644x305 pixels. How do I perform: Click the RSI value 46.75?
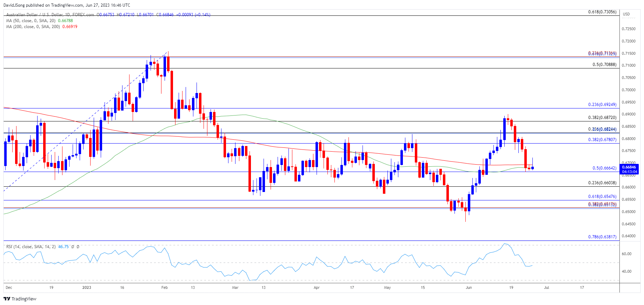pos(63,247)
